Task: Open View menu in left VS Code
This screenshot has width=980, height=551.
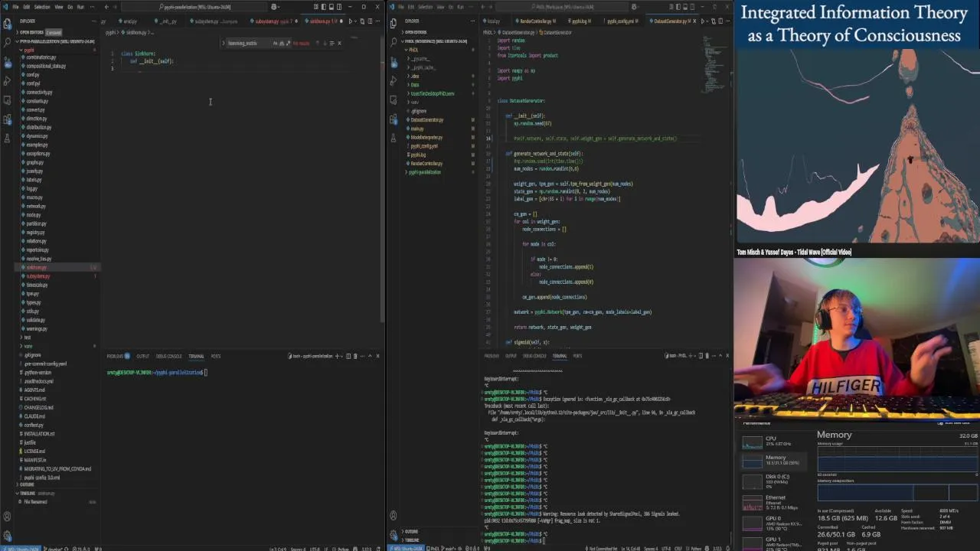Action: [58, 7]
